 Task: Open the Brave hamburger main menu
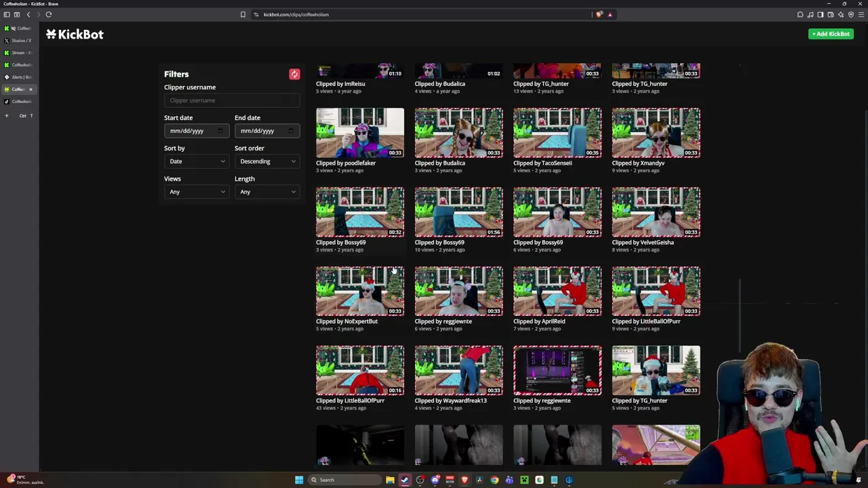[x=860, y=14]
